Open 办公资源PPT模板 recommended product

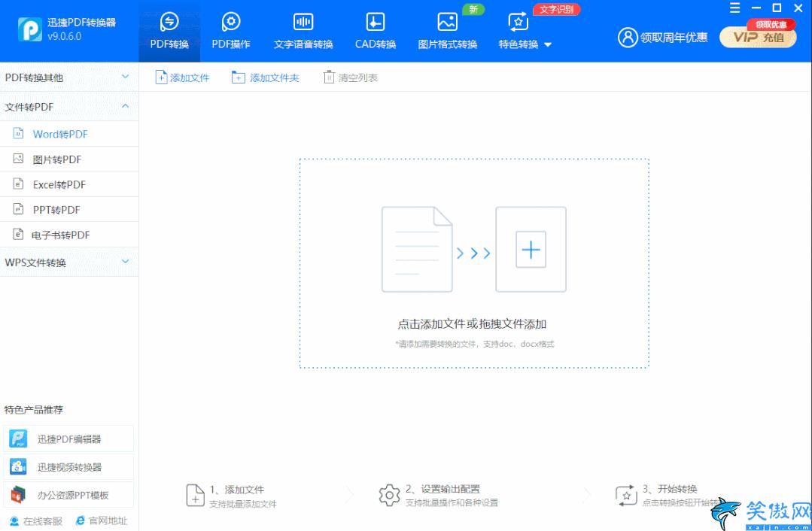pos(68,495)
